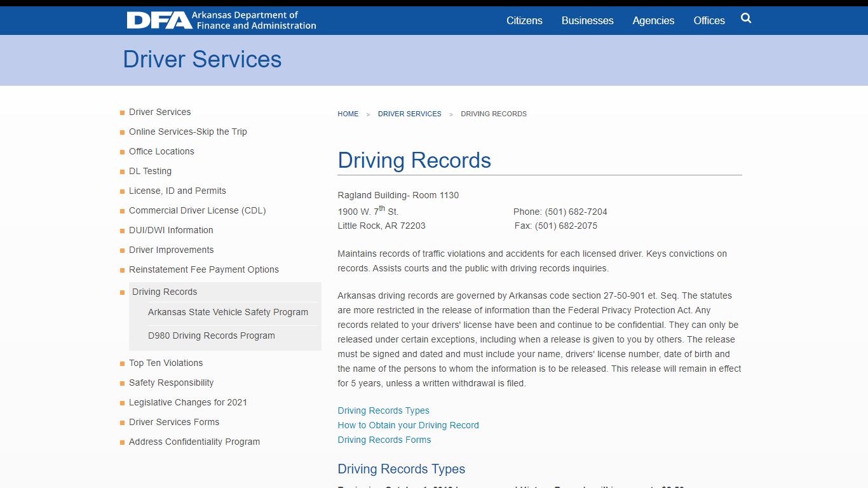The image size is (868, 488).
Task: Go to HOME breadcrumb
Action: click(x=348, y=114)
